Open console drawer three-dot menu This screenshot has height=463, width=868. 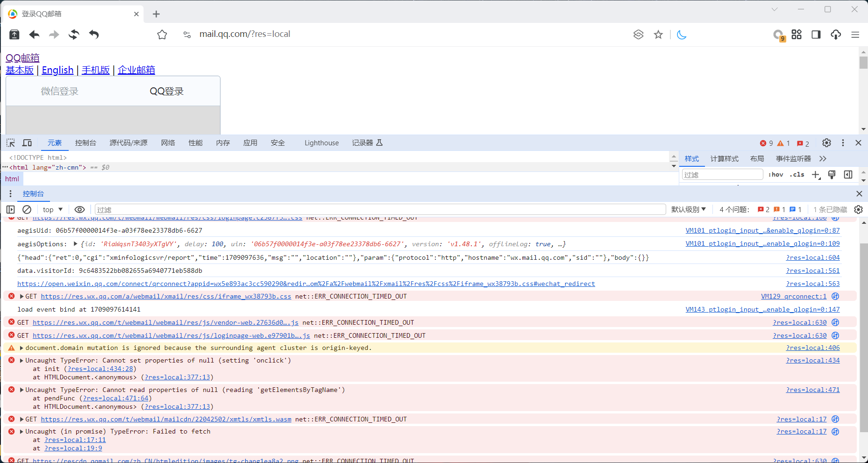(10, 194)
